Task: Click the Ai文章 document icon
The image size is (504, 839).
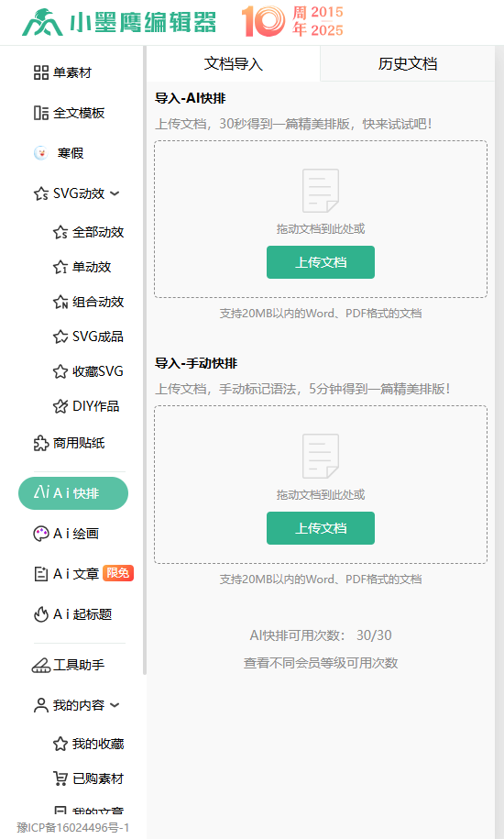Action: point(41,574)
